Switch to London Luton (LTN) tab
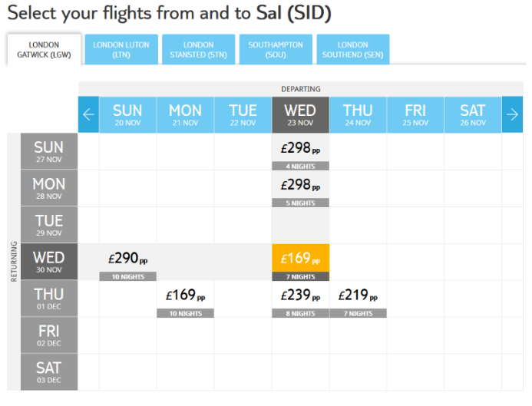The image size is (532, 406). click(121, 50)
